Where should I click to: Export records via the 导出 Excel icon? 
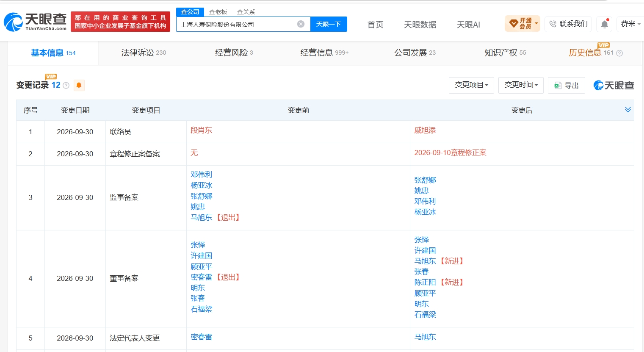coord(566,85)
